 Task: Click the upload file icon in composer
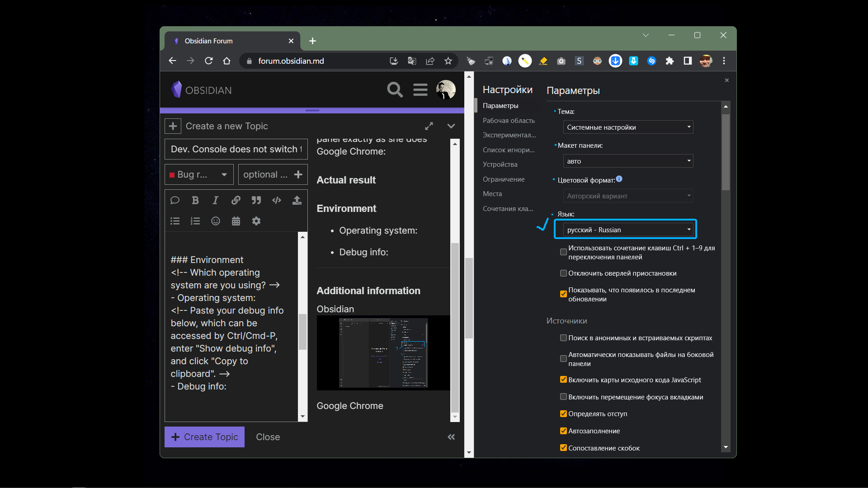297,200
